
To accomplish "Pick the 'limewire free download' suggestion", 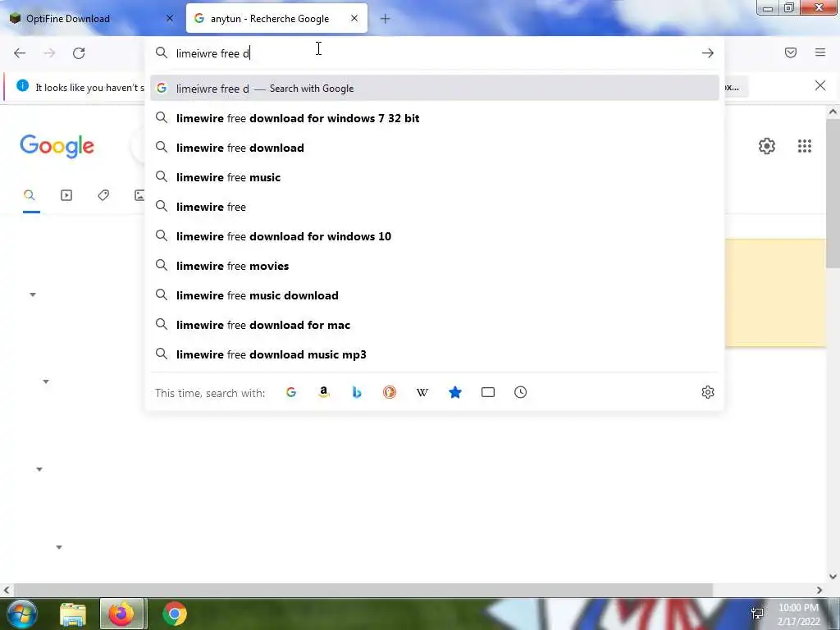I will click(435, 148).
